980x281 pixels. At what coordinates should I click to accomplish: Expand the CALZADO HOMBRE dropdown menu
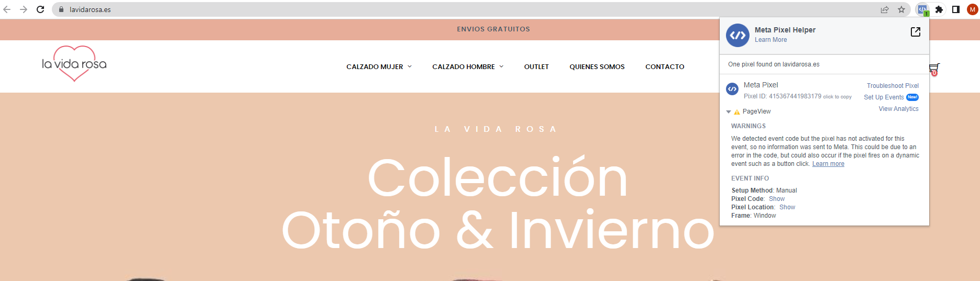pos(468,66)
